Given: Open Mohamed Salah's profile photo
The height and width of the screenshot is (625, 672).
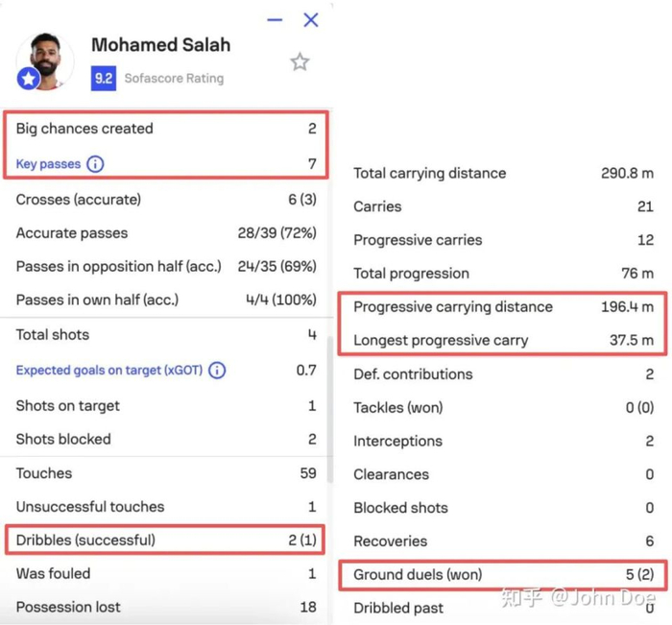Looking at the screenshot, I should pyautogui.click(x=44, y=58).
